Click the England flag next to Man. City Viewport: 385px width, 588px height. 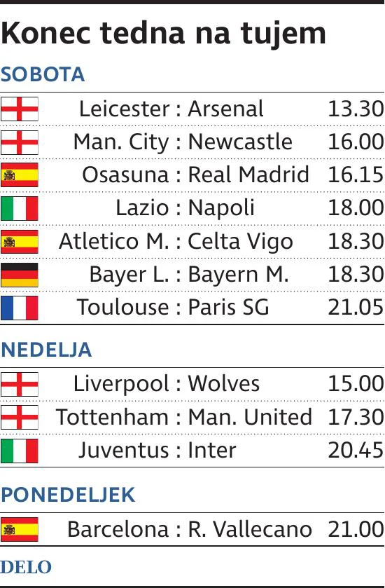tap(20, 142)
